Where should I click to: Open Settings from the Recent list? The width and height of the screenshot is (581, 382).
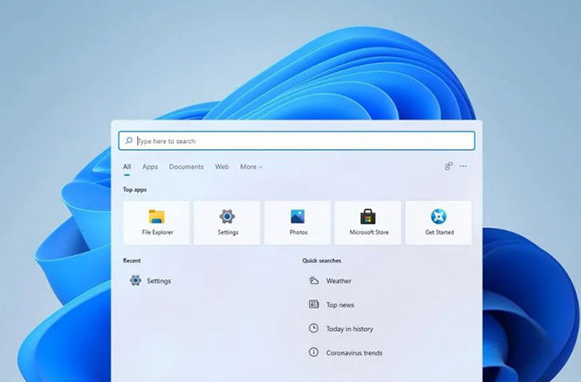[x=150, y=281]
